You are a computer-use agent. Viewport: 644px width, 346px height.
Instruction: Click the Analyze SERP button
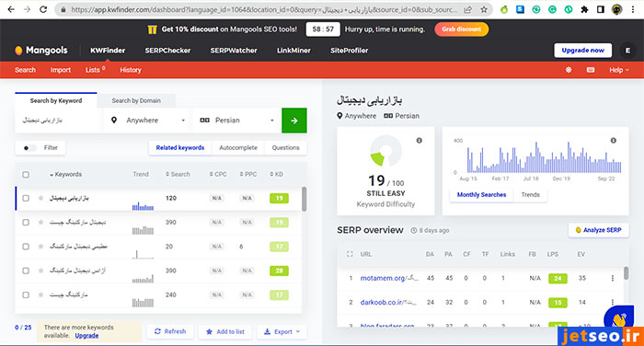tap(598, 230)
